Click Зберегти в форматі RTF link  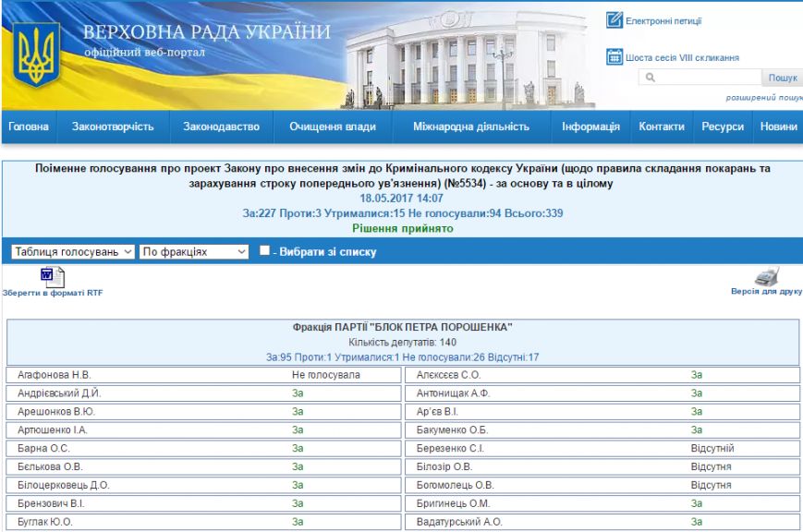[x=53, y=293]
